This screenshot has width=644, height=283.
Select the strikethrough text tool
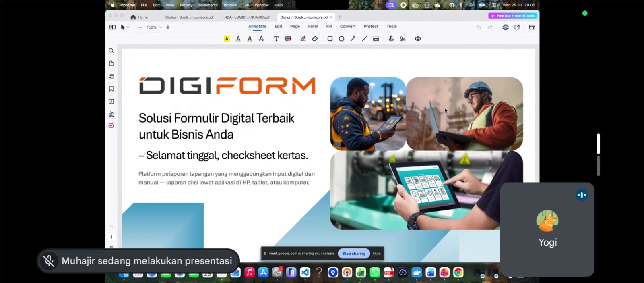(261, 39)
